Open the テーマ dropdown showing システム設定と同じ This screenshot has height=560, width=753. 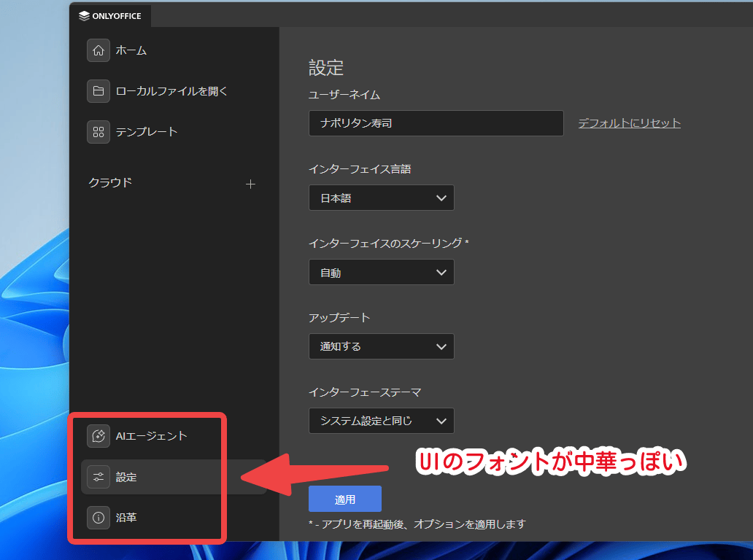(382, 421)
